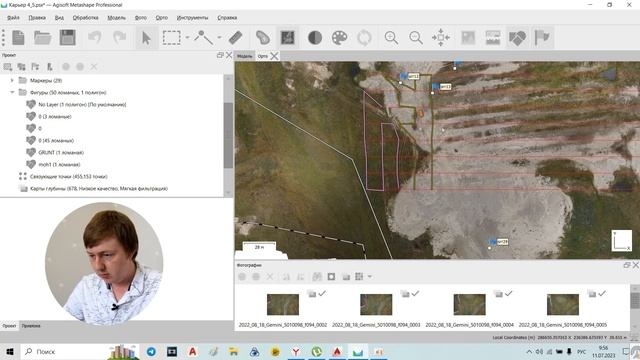Reset view with four-arrows icon
Screen dimensions: 640x360
point(441,38)
